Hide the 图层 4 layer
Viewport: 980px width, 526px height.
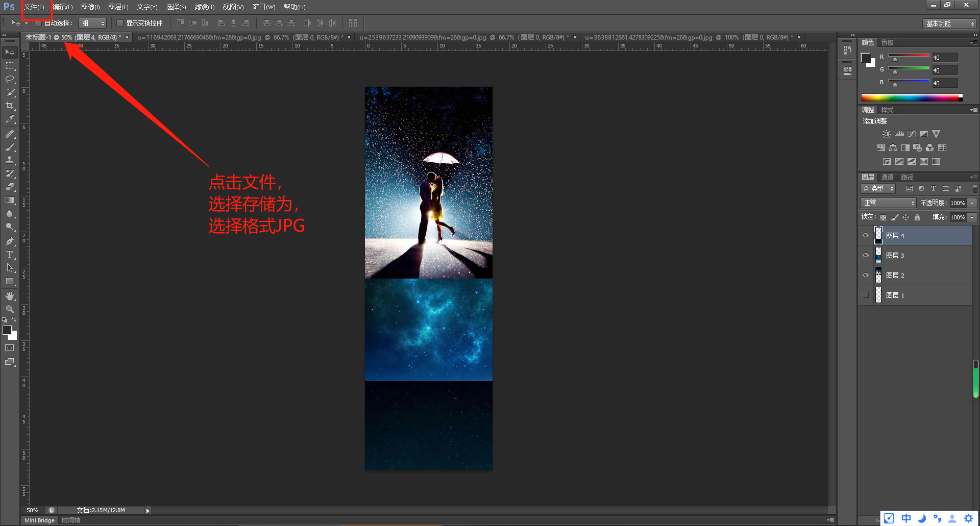click(865, 235)
